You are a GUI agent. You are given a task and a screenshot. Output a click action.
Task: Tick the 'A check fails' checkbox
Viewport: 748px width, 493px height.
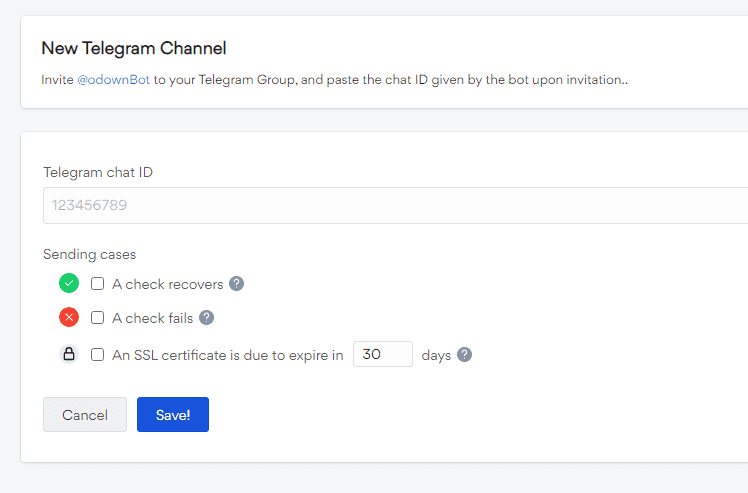click(x=98, y=318)
